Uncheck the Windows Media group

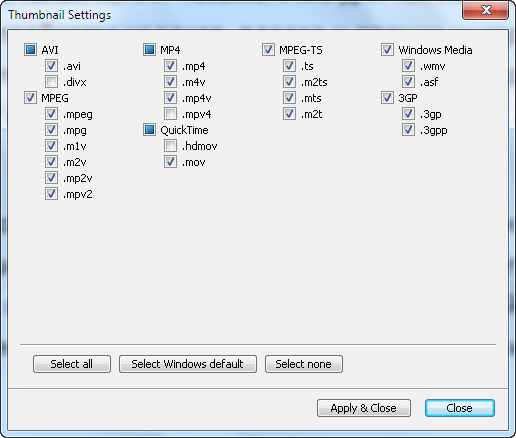pyautogui.click(x=387, y=50)
